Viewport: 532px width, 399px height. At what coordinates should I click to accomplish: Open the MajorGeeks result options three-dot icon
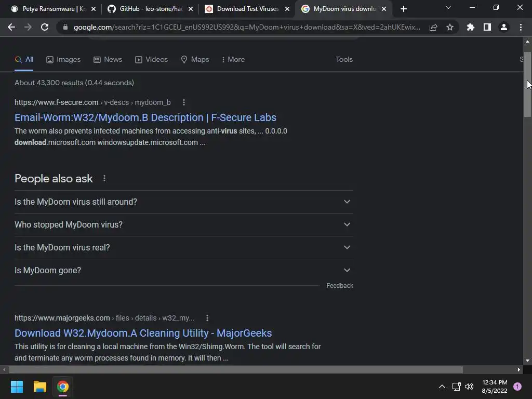tap(207, 318)
